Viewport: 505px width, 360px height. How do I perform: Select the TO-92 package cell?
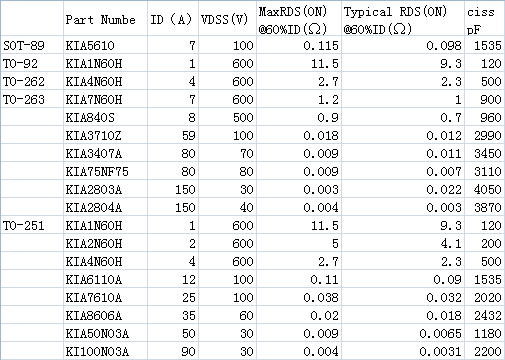coord(32,63)
